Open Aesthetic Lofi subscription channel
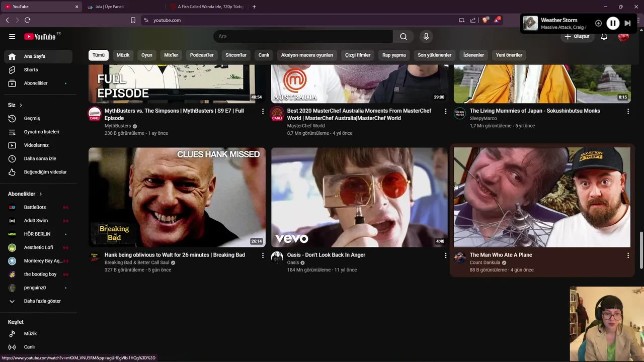644x362 pixels. point(38,247)
